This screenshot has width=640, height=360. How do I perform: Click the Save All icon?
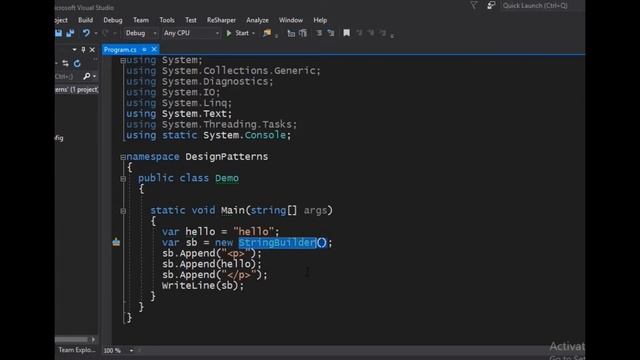(x=70, y=33)
